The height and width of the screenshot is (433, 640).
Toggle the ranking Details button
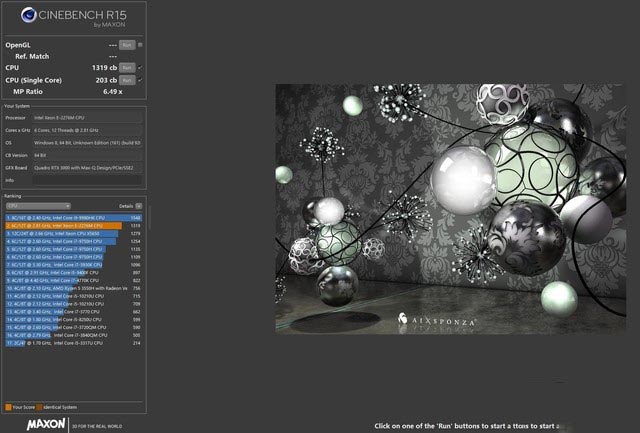[139, 206]
